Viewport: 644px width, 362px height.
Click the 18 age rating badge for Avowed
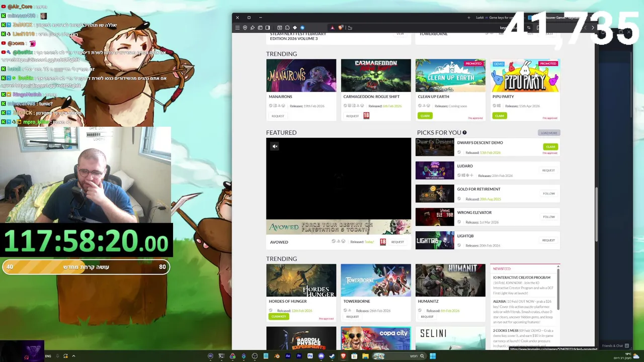click(x=383, y=242)
